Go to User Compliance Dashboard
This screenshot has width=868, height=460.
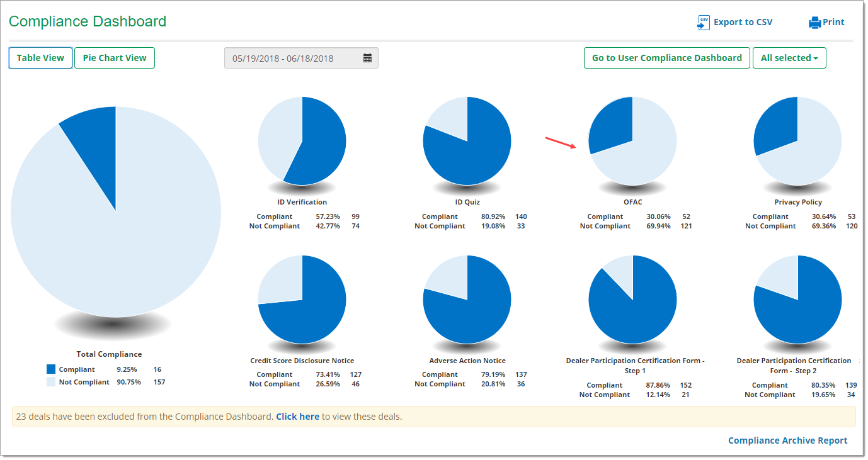667,58
